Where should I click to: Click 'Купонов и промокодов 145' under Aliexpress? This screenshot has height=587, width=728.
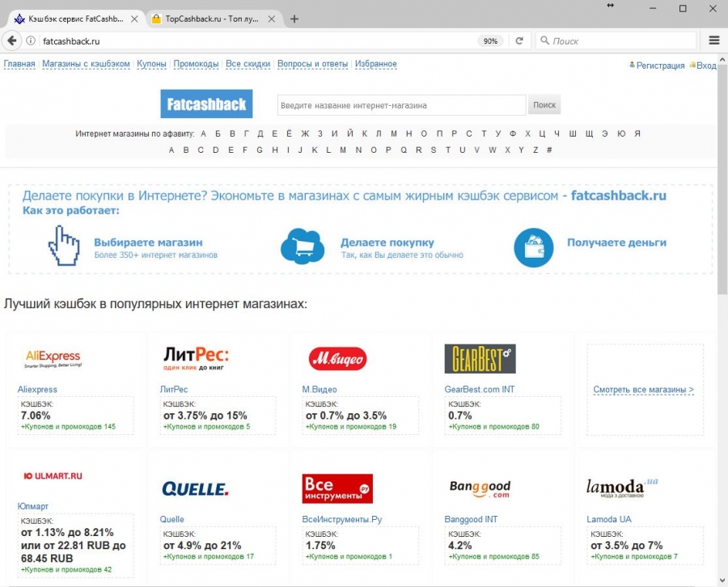pyautogui.click(x=68, y=426)
